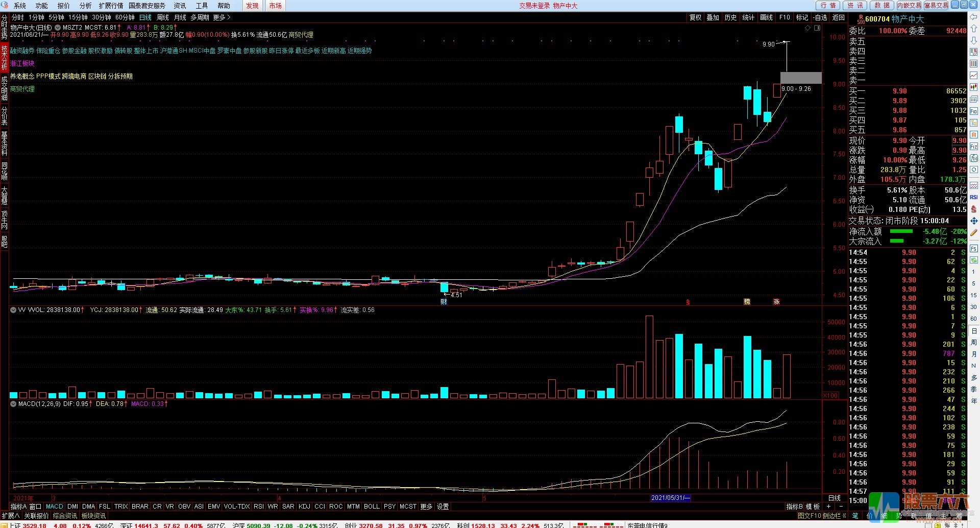This screenshot has height=528, width=980.
Task: Click the F10 company info icon
Action: point(973,111)
